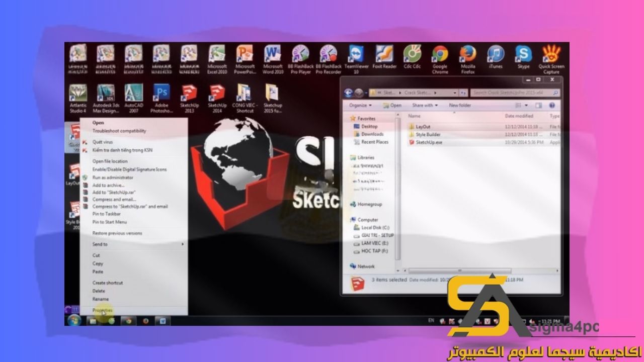Select LAM VIEC (E:) drive
The width and height of the screenshot is (644, 362).
point(371,243)
